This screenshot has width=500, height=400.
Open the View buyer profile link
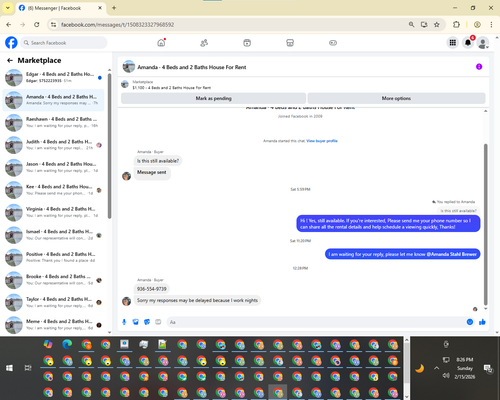(x=322, y=141)
